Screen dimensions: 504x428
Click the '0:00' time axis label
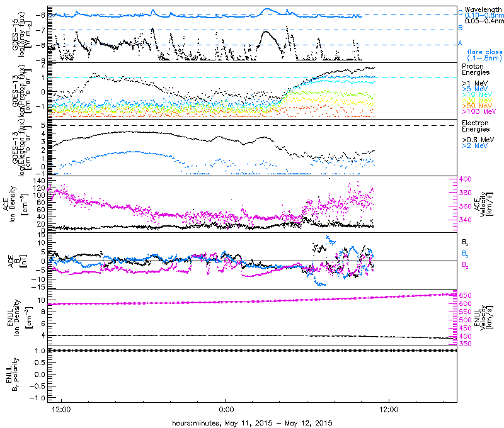(x=226, y=410)
